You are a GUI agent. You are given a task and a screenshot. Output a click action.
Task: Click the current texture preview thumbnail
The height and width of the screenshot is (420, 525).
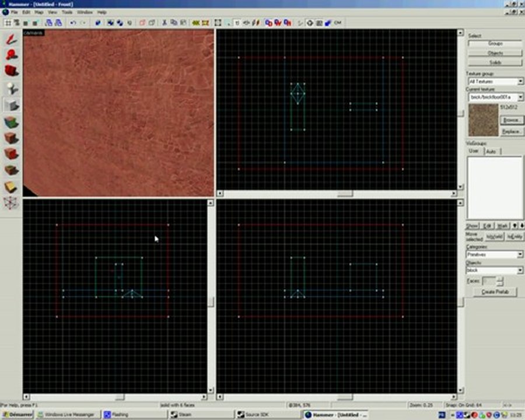tap(483, 120)
